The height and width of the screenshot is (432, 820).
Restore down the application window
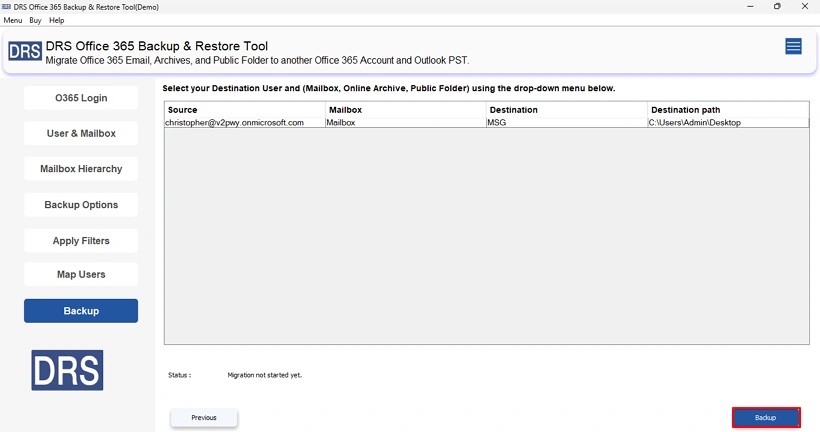pyautogui.click(x=777, y=6)
